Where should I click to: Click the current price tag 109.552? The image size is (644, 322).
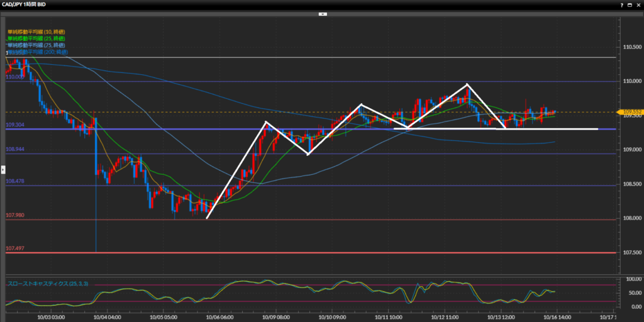(631, 112)
